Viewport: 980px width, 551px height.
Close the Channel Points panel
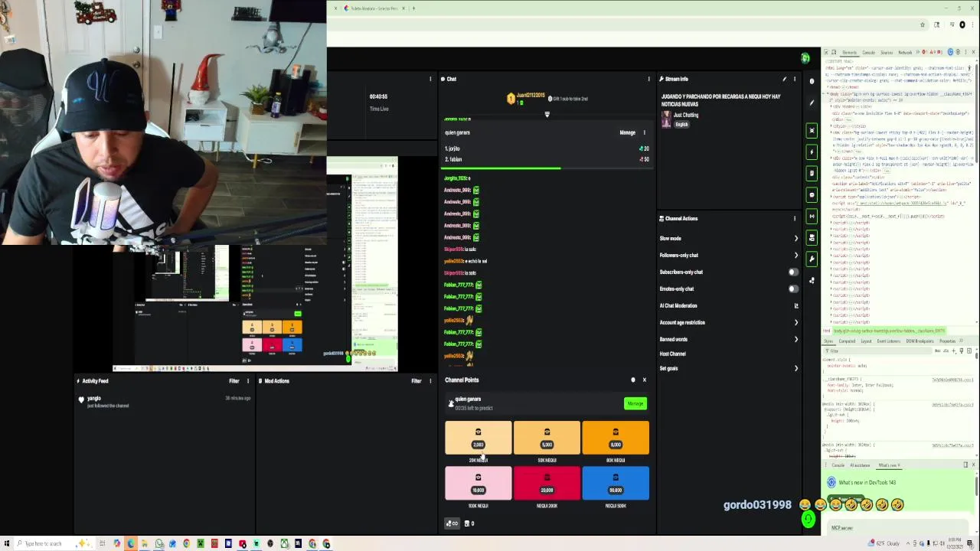(x=644, y=380)
